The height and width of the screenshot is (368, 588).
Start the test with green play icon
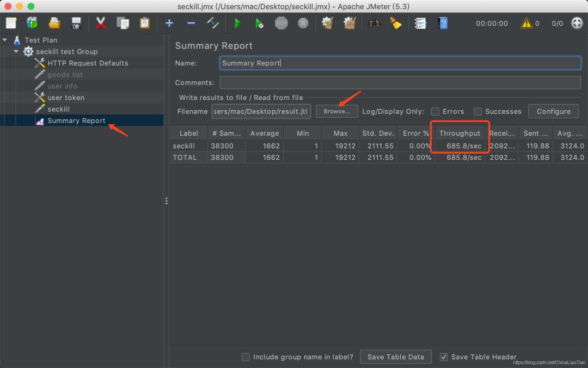click(x=237, y=23)
